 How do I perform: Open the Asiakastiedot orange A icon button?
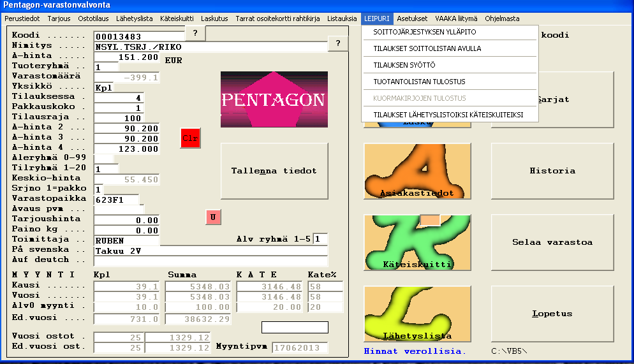click(x=417, y=171)
